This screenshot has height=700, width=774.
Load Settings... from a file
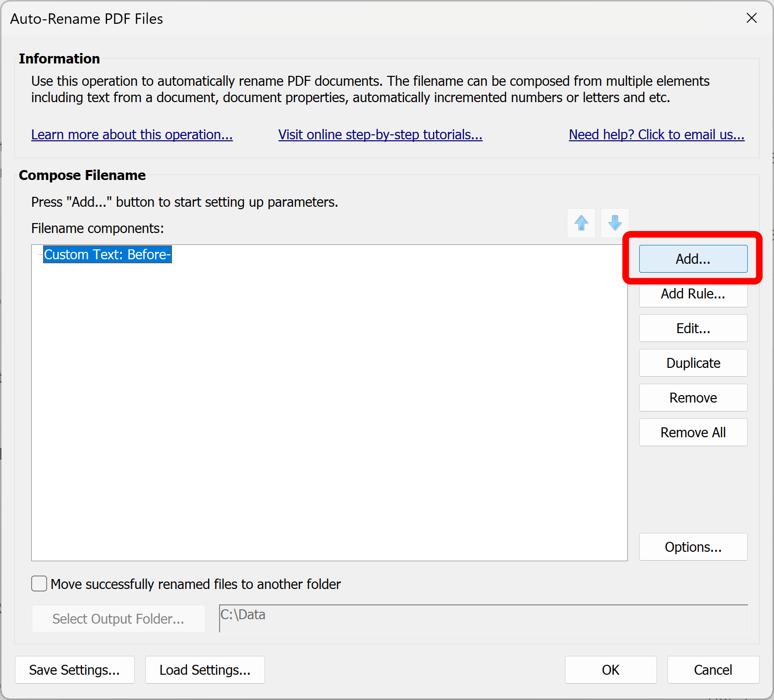pyautogui.click(x=205, y=670)
